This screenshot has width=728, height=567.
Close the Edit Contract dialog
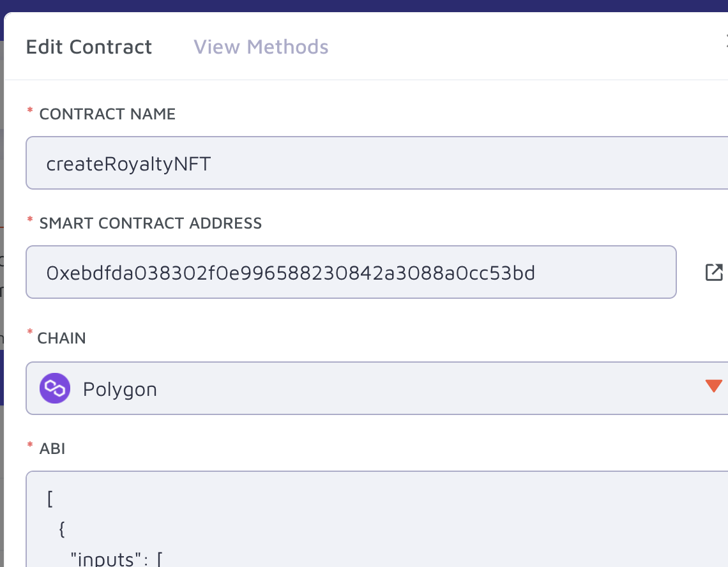[x=725, y=42]
